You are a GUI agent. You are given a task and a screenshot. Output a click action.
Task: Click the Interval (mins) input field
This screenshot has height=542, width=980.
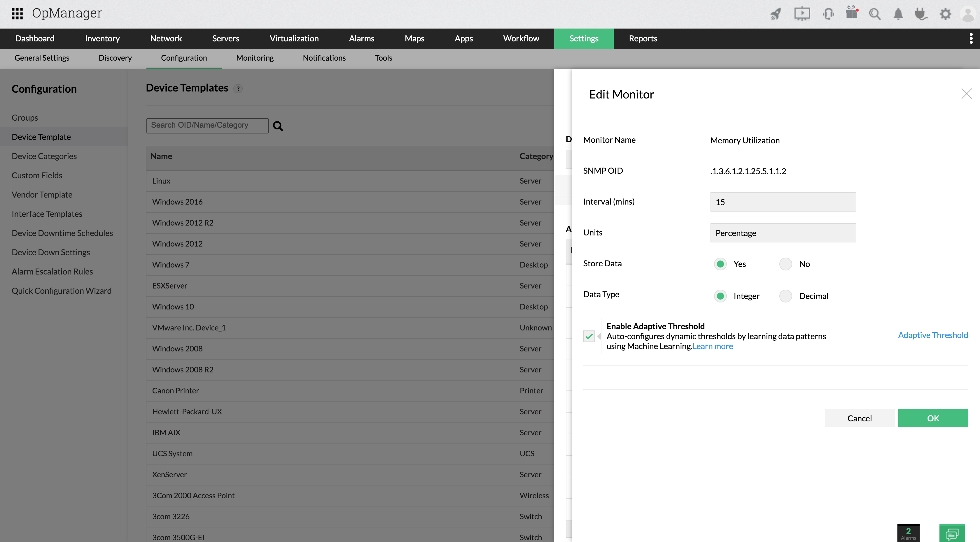coord(783,202)
